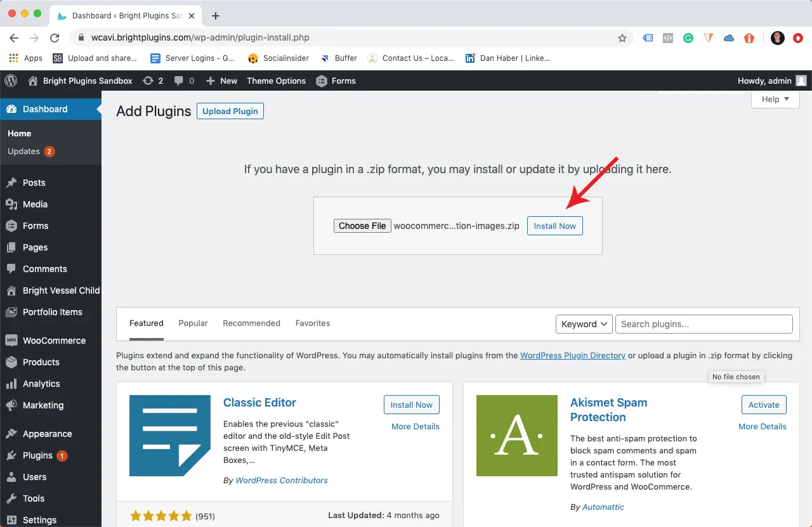812x527 pixels.
Task: Click the Search plugins input field
Action: coord(703,324)
